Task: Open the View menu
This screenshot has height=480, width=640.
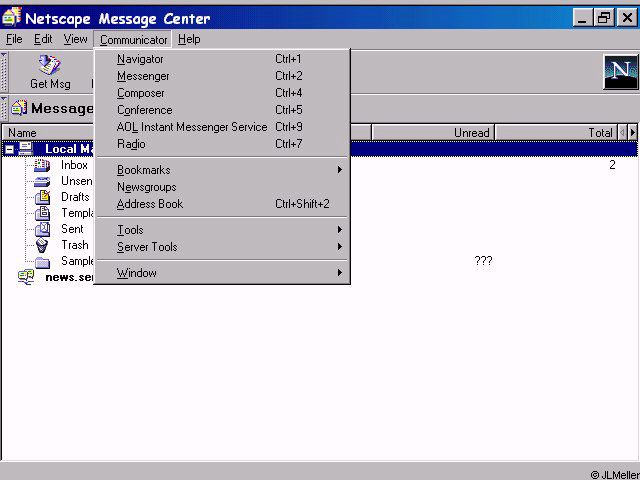Action: [76, 39]
